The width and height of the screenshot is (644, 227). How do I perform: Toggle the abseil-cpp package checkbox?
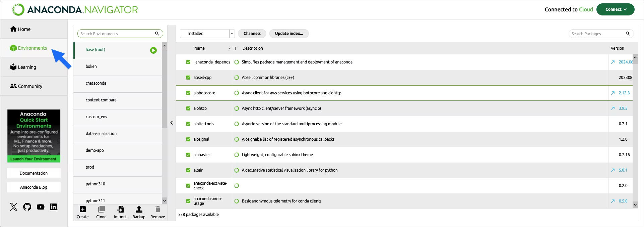coord(188,78)
